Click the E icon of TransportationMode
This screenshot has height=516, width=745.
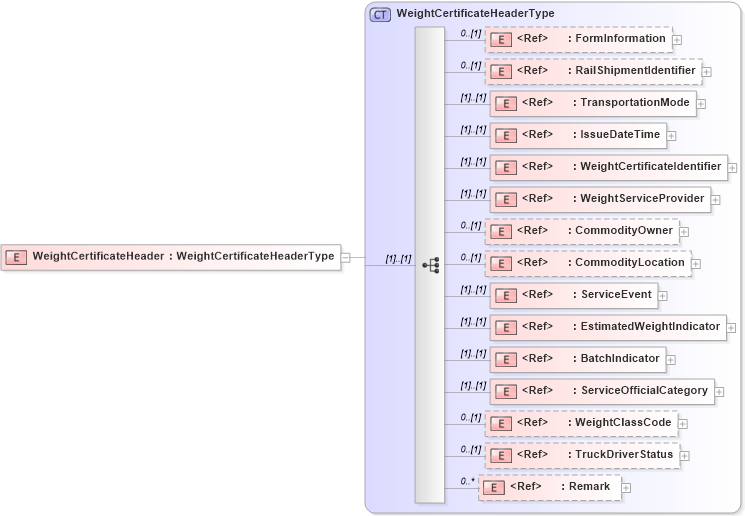click(x=506, y=104)
